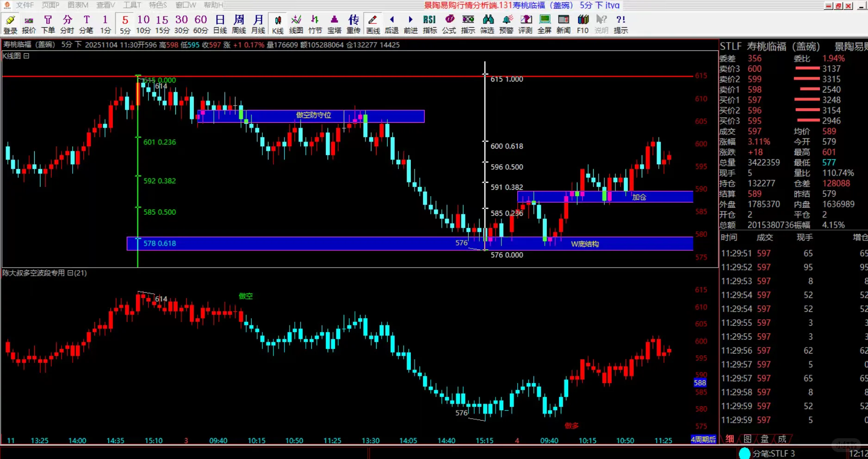Open the 指示 signal indicator tool
Screen dimensions: 868x459
click(x=468, y=24)
